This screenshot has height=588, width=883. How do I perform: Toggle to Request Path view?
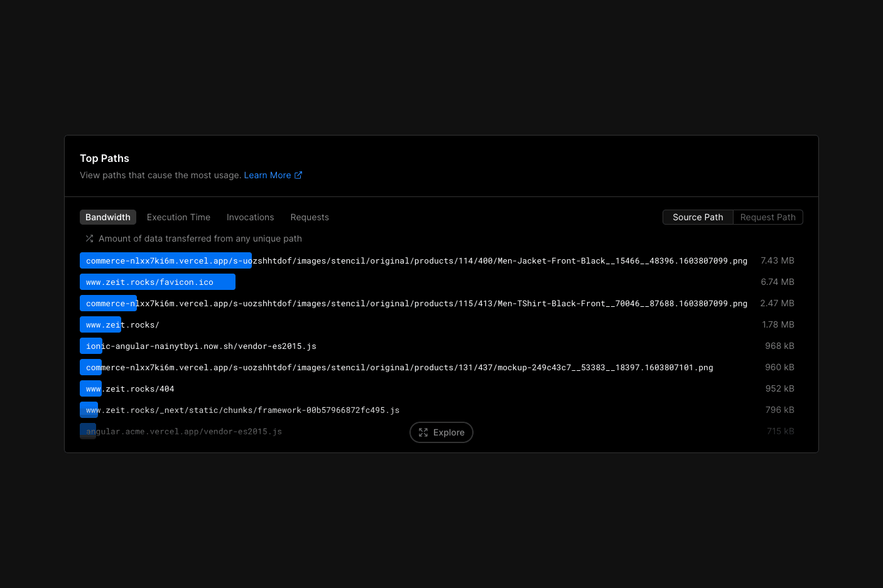pos(767,218)
